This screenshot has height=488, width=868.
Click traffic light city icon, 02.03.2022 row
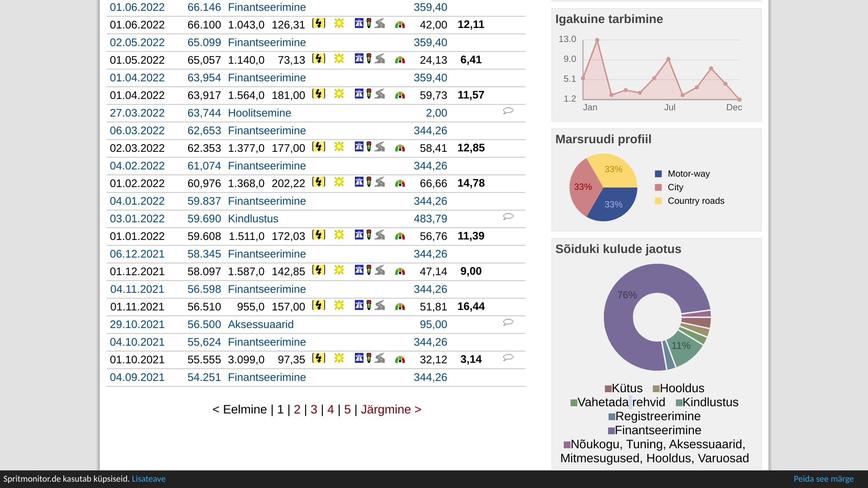369,147
